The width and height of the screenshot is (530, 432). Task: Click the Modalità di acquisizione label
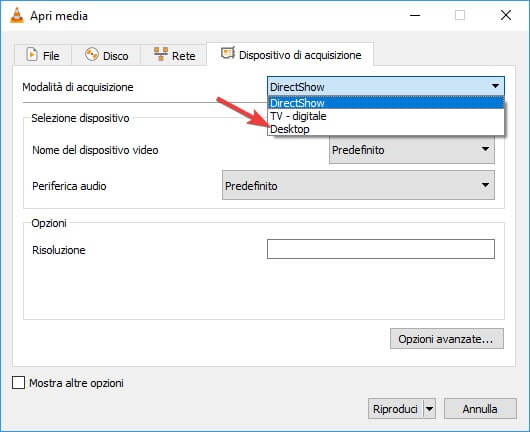[x=78, y=87]
